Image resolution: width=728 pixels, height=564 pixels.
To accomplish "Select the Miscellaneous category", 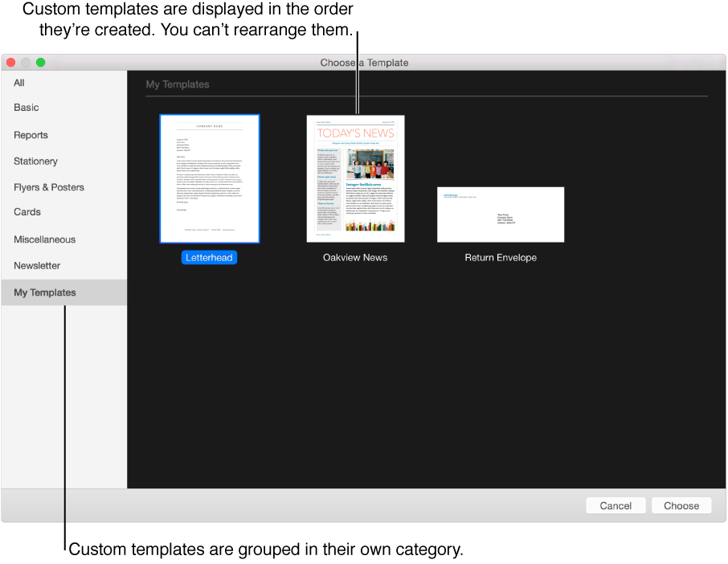I will (x=44, y=239).
